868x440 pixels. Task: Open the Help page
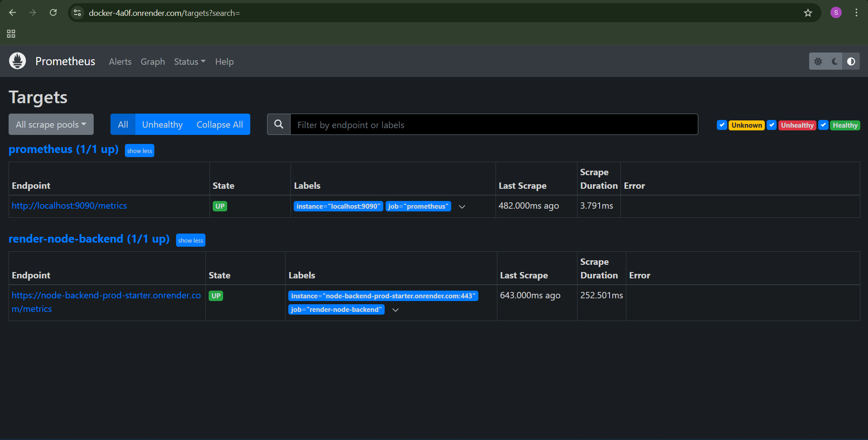[224, 62]
